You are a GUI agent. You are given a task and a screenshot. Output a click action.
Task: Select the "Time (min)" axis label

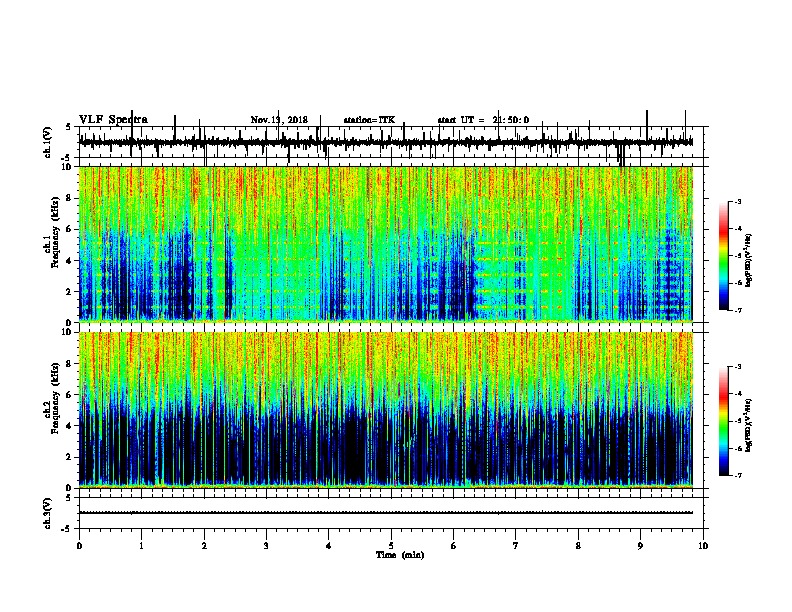point(400,555)
